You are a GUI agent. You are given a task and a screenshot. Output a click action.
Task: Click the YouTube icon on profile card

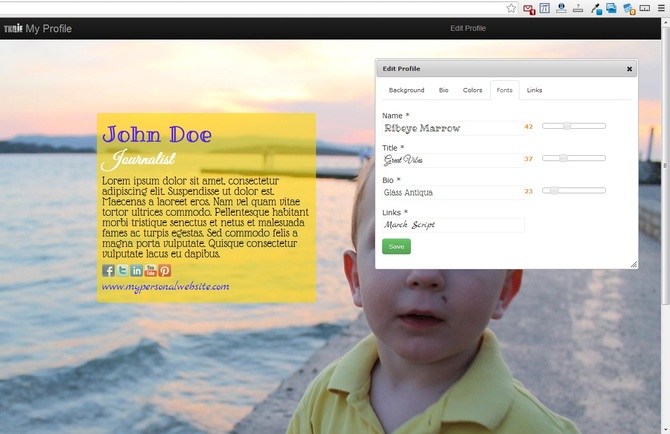click(150, 270)
